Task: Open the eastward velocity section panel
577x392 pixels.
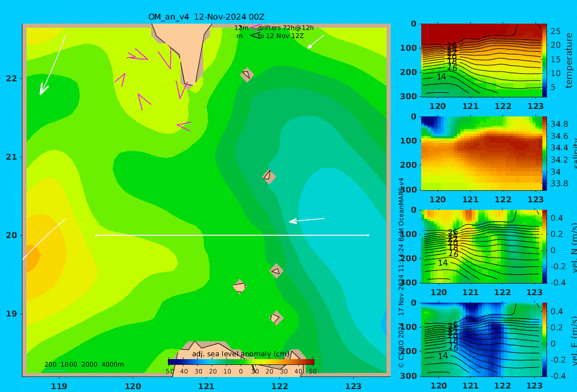Action: coord(481,340)
